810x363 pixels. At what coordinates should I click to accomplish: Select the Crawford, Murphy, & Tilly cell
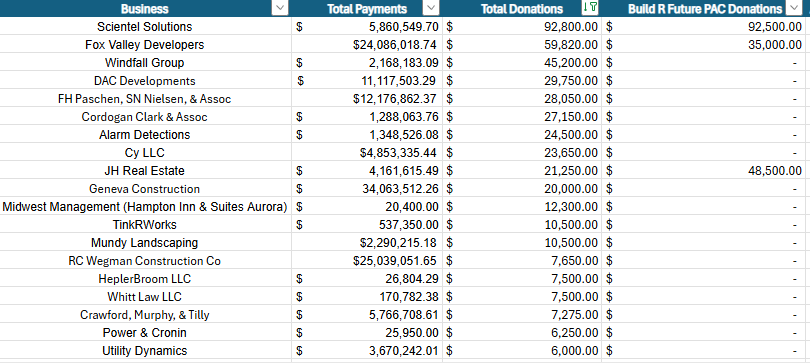point(145,315)
